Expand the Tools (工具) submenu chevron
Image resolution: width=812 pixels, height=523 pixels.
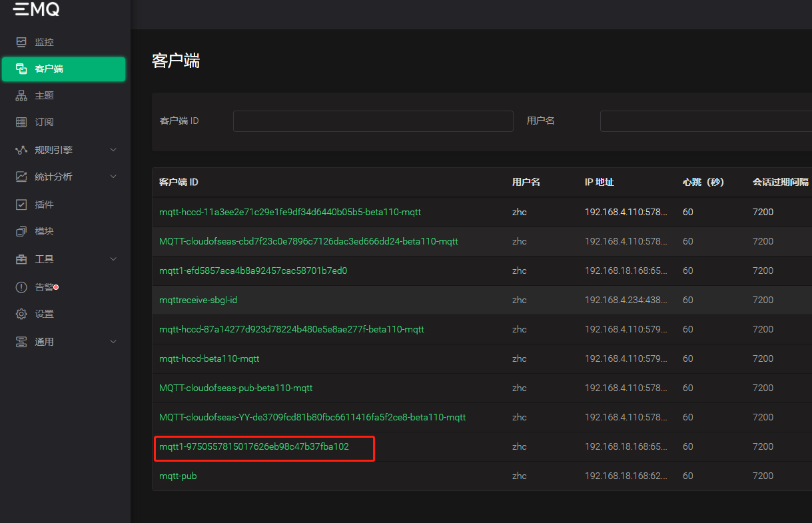(113, 259)
